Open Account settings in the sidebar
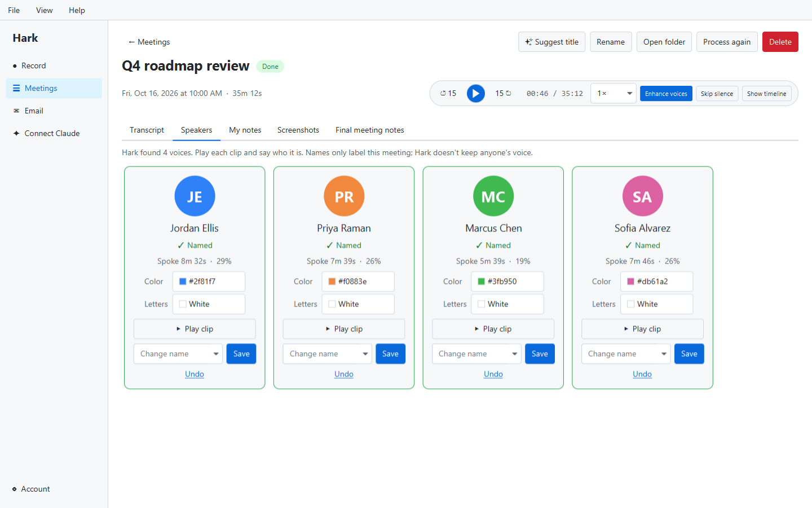 pyautogui.click(x=54, y=489)
